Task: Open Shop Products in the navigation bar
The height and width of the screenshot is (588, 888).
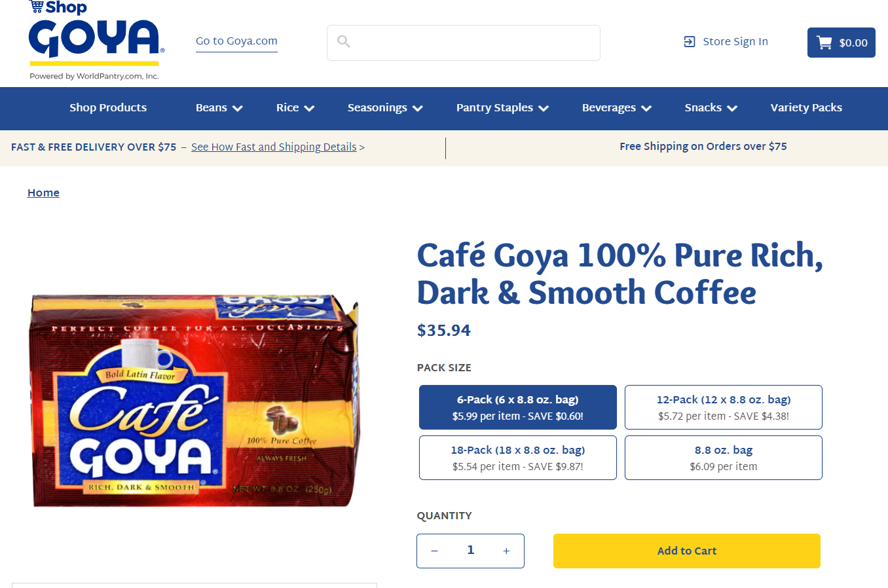Action: point(108,108)
